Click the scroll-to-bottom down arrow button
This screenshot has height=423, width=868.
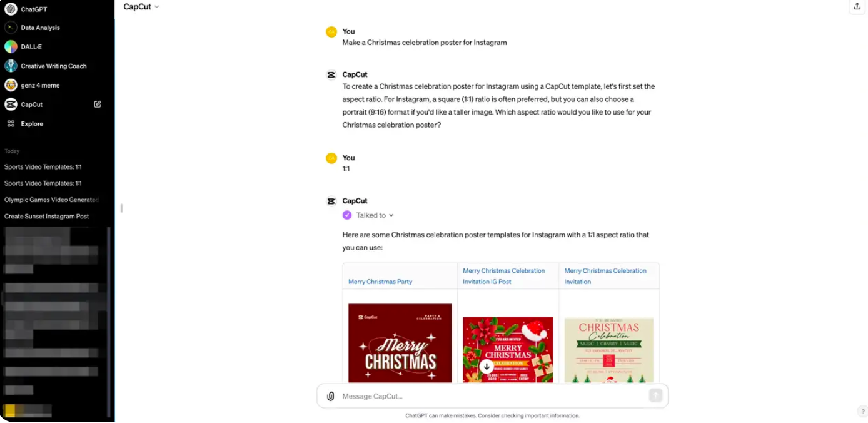(487, 366)
